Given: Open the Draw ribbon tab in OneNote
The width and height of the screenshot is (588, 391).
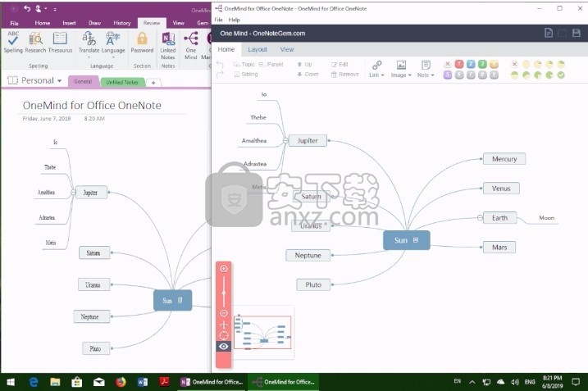Looking at the screenshot, I should click(x=94, y=23).
